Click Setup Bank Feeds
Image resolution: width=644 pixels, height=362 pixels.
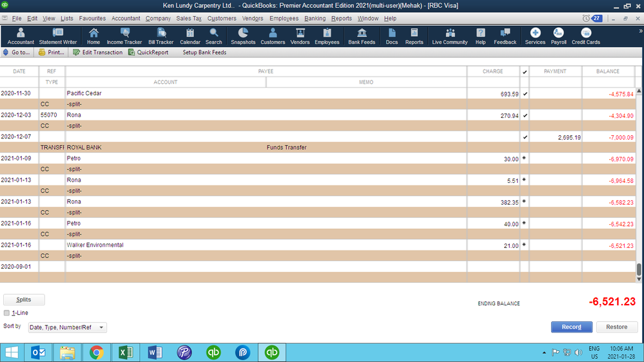(204, 53)
